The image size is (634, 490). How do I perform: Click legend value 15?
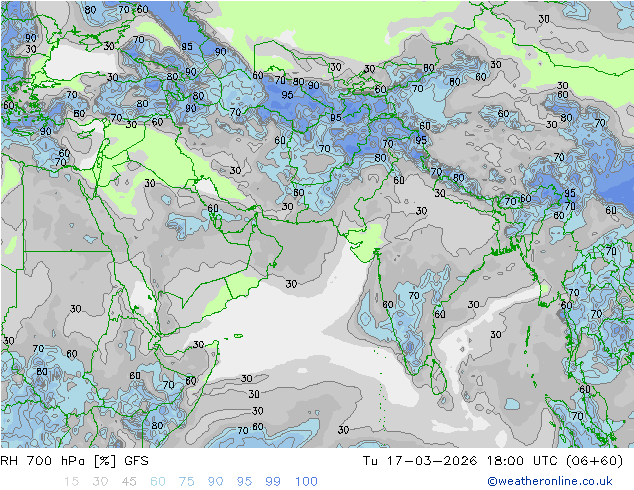pos(71,482)
